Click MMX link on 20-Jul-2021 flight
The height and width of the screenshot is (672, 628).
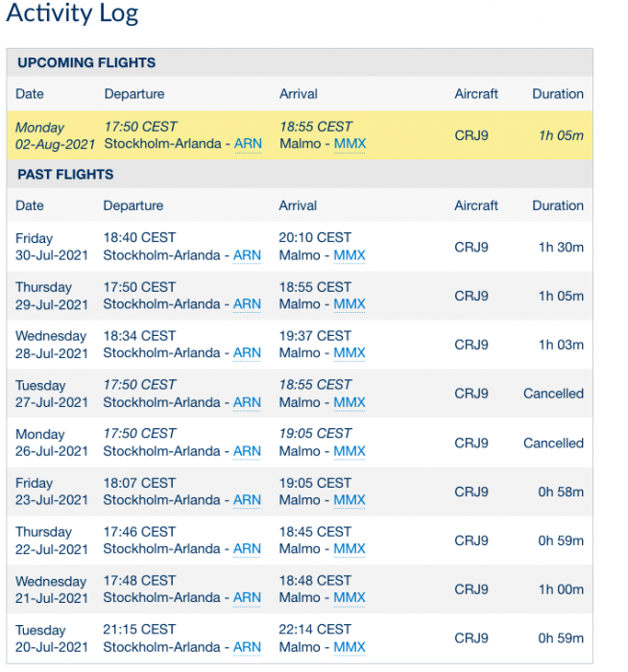350,647
